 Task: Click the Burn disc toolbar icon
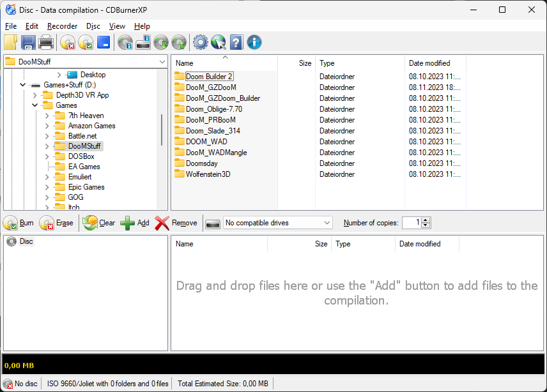pos(86,43)
